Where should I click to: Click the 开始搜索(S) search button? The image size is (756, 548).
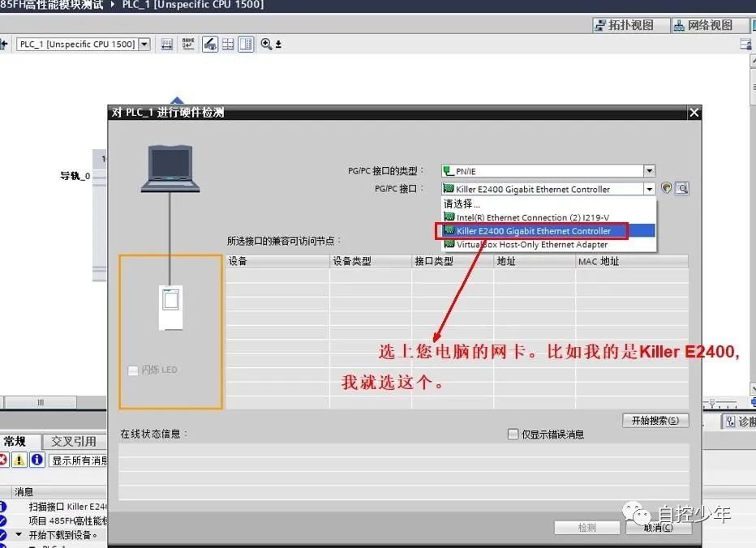coord(655,420)
